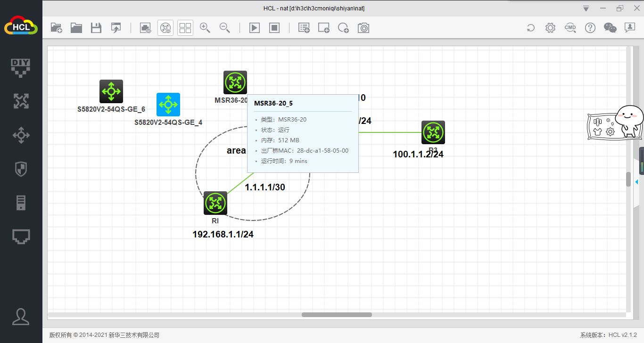Open the switch device category
This screenshot has height=343, width=644.
(21, 135)
